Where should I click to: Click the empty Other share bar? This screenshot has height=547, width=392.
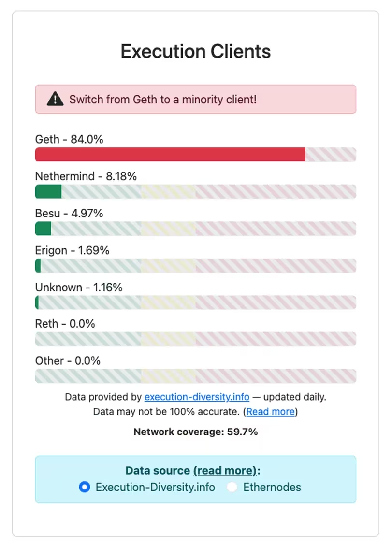[195, 376]
